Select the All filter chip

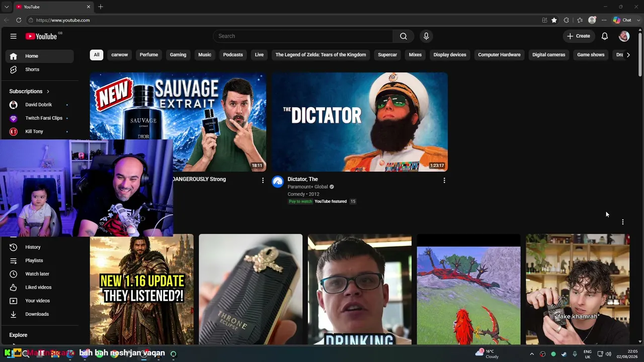coord(97,55)
